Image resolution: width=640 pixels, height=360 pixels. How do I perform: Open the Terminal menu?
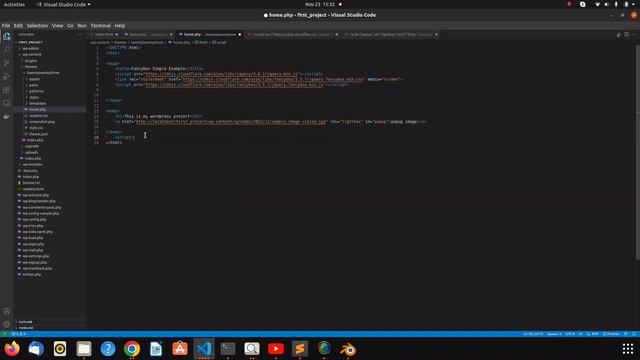[x=100, y=26]
